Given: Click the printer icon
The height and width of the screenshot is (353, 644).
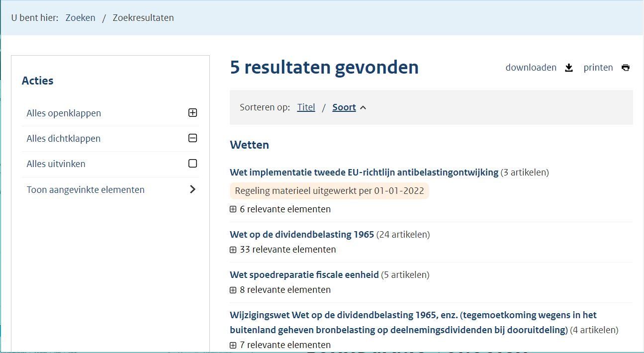Looking at the screenshot, I should [x=626, y=68].
